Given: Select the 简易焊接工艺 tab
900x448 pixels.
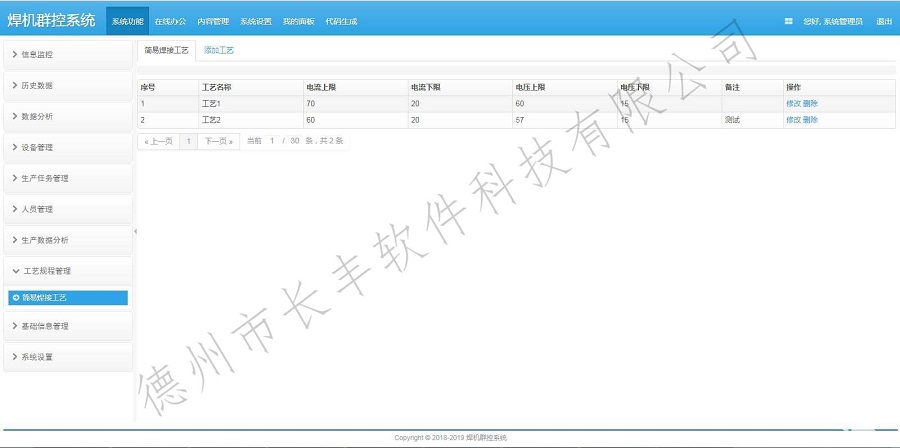Looking at the screenshot, I should tap(166, 49).
